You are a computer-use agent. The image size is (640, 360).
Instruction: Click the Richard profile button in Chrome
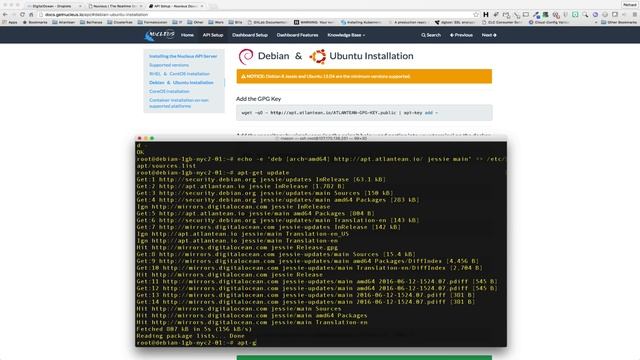(630, 5)
